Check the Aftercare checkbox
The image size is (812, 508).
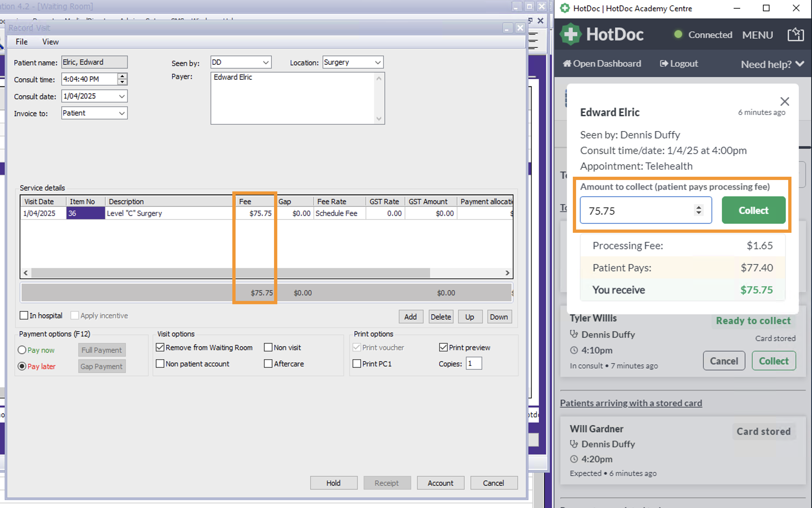[x=268, y=364]
